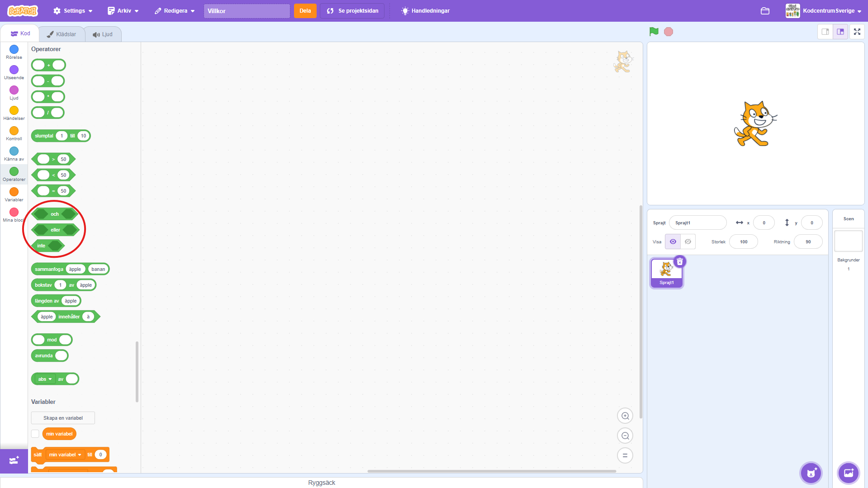Click the sprite name field Sprajt1
Image resolution: width=868 pixels, height=488 pixels.
click(x=697, y=223)
